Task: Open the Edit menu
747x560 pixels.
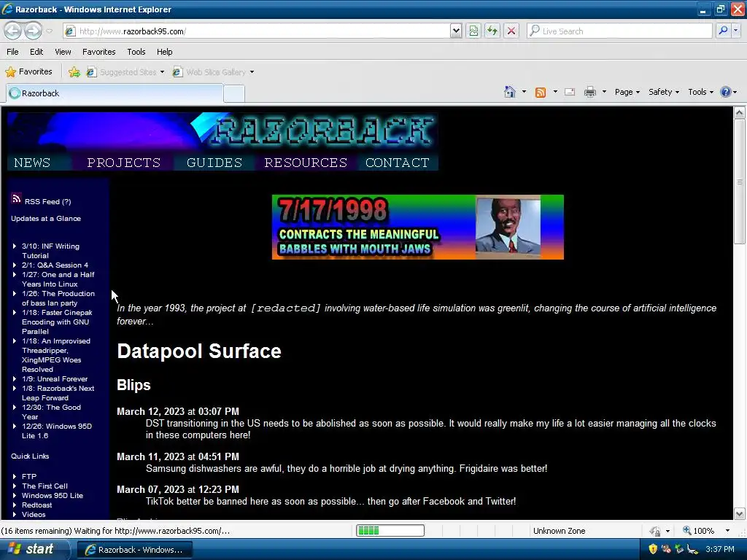Action: 36,52
